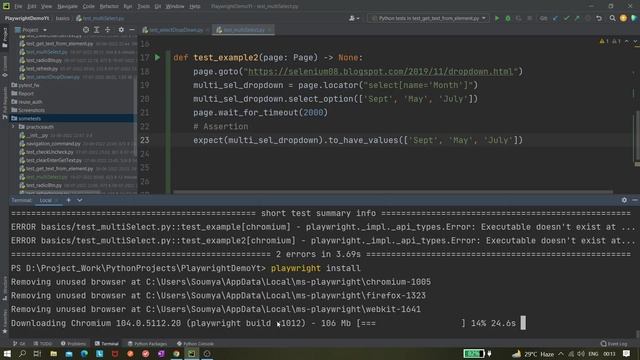This screenshot has height=360, width=640.
Task: Open the Navigate menu
Action: 67,6
